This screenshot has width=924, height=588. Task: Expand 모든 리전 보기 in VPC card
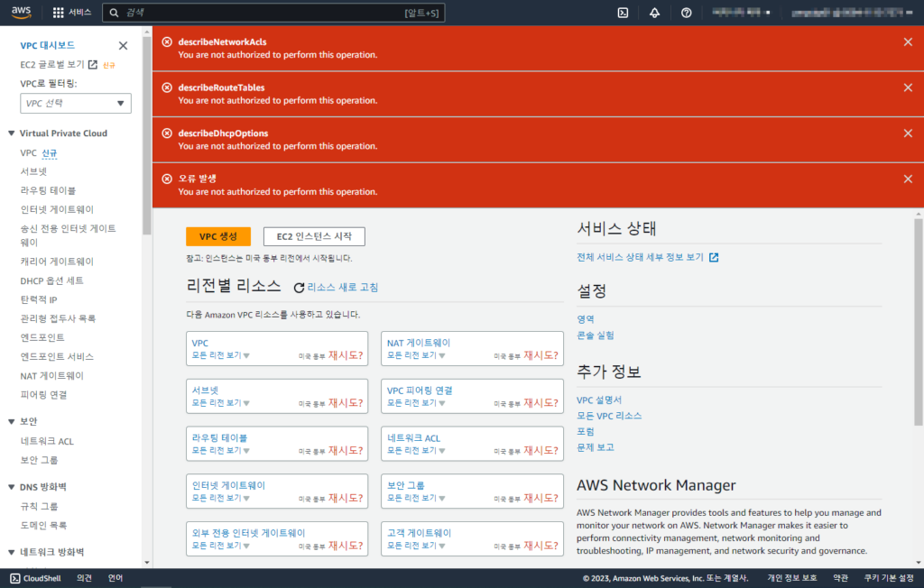(220, 355)
